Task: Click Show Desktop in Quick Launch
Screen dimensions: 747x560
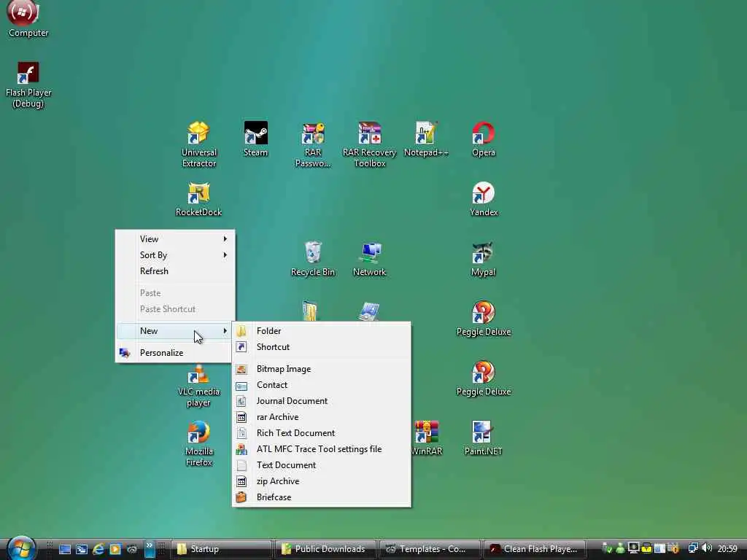Action: [x=65, y=549]
